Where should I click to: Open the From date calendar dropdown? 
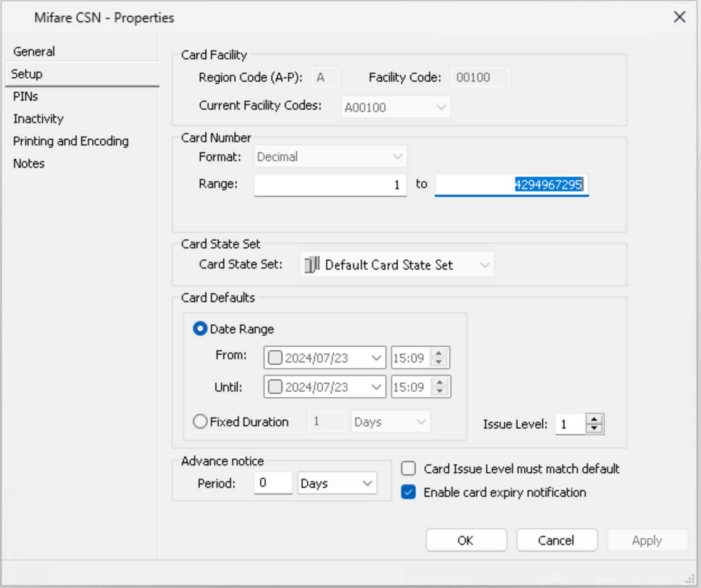(x=377, y=357)
